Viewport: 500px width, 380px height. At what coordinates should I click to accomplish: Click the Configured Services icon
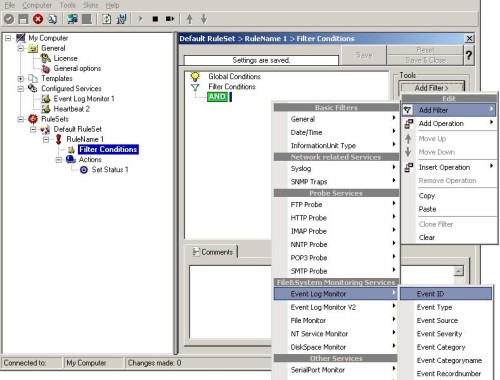[33, 88]
